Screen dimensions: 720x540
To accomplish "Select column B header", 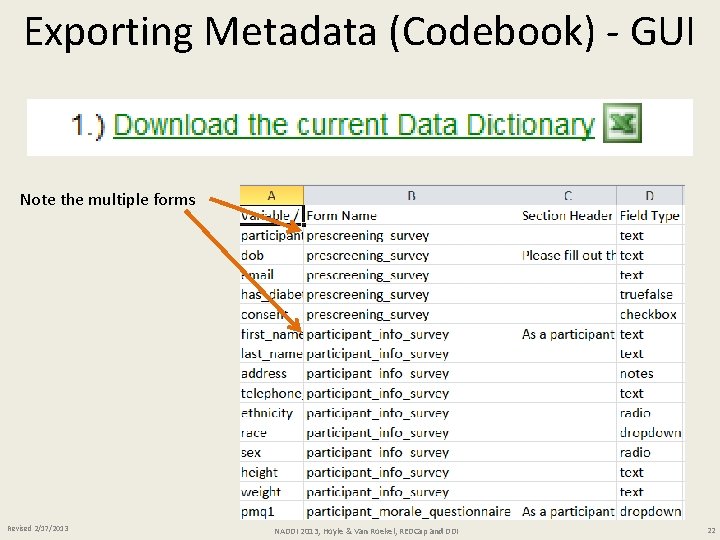I will 411,195.
